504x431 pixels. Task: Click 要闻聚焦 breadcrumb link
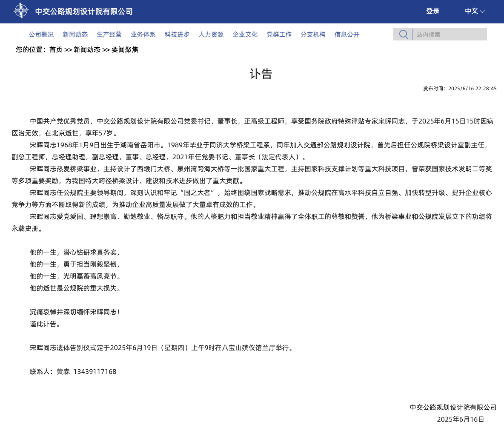(x=125, y=49)
